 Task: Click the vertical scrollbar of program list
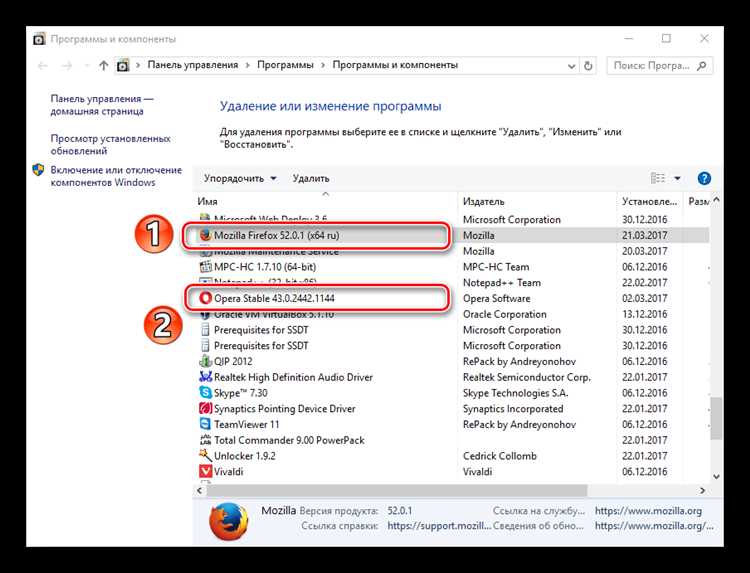coord(715,414)
